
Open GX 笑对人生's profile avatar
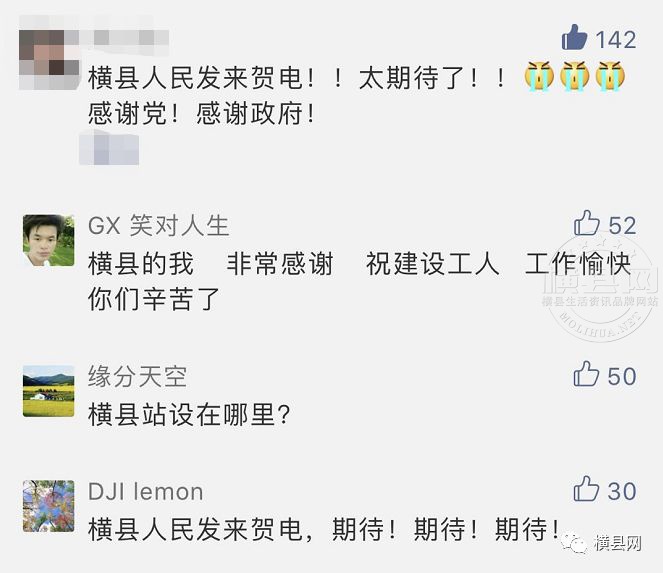click(49, 240)
